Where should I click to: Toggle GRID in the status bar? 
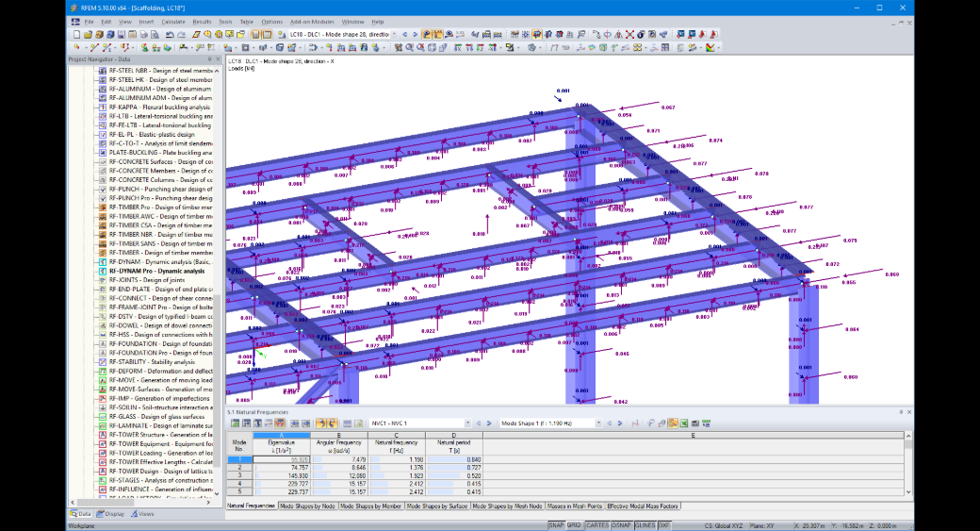[x=574, y=525]
